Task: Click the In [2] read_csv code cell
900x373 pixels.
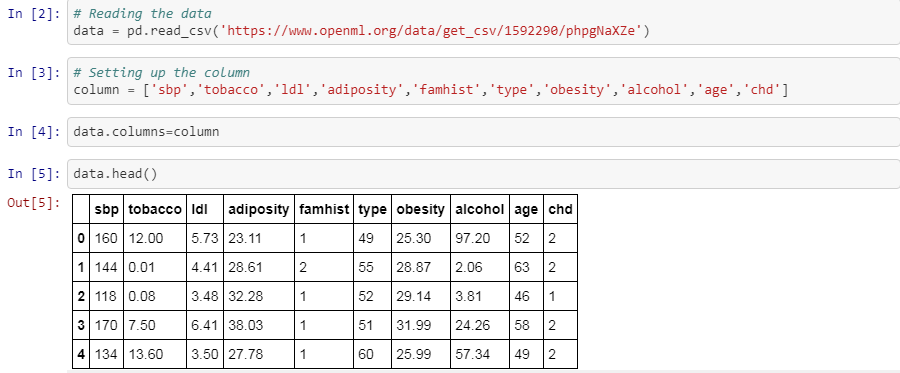Action: [x=483, y=22]
